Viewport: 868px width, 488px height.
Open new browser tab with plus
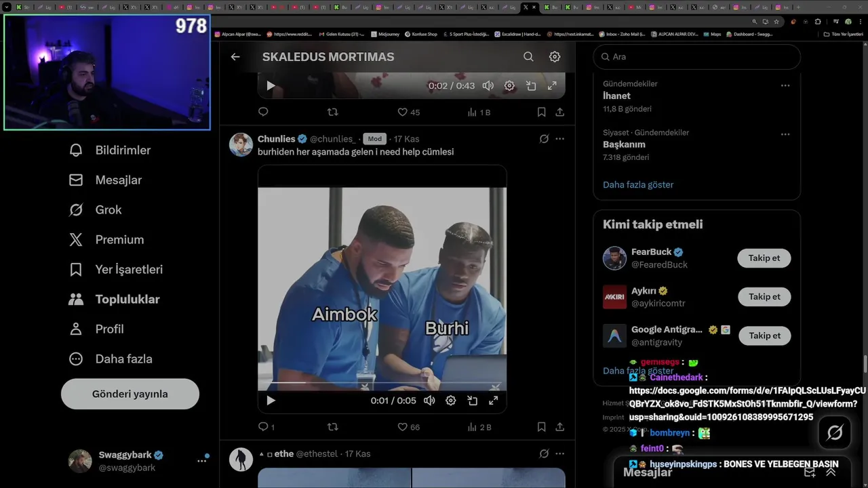pyautogui.click(x=800, y=7)
